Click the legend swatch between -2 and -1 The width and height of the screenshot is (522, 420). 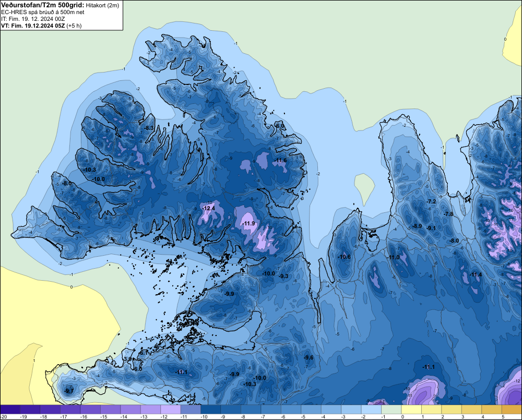(371, 410)
